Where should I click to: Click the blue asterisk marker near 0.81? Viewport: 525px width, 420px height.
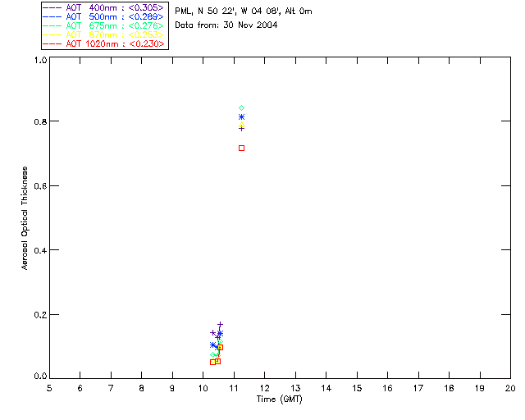[x=241, y=116]
